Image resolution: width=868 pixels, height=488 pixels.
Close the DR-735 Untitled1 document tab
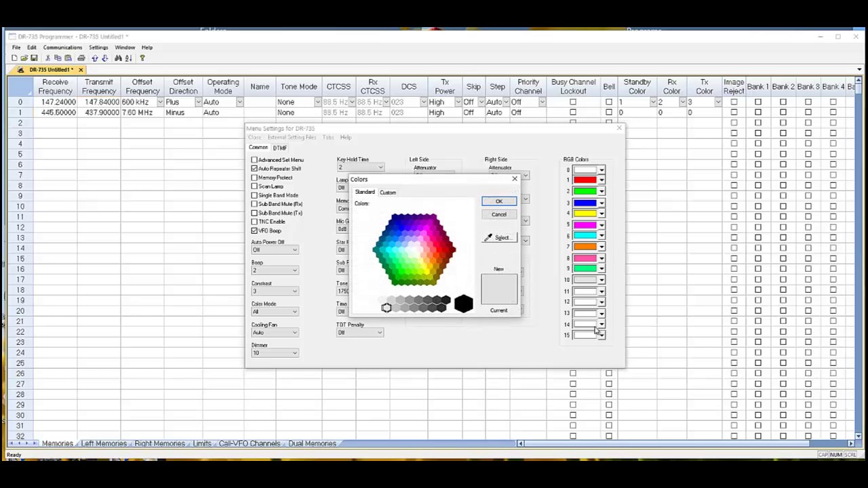[x=80, y=70]
